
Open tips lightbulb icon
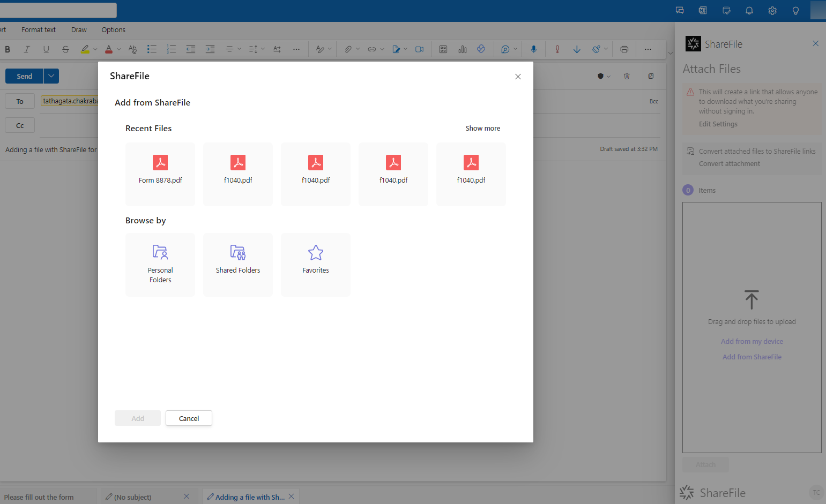(795, 10)
